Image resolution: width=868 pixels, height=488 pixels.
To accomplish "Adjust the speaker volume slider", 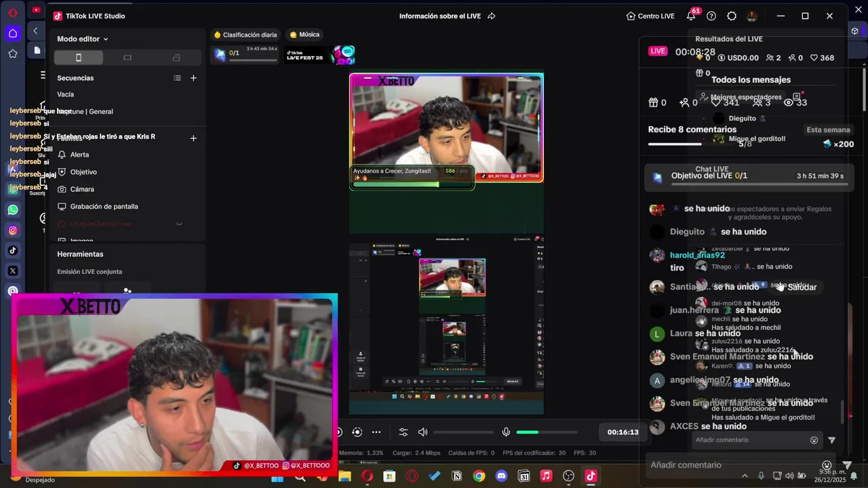I will 463,432.
